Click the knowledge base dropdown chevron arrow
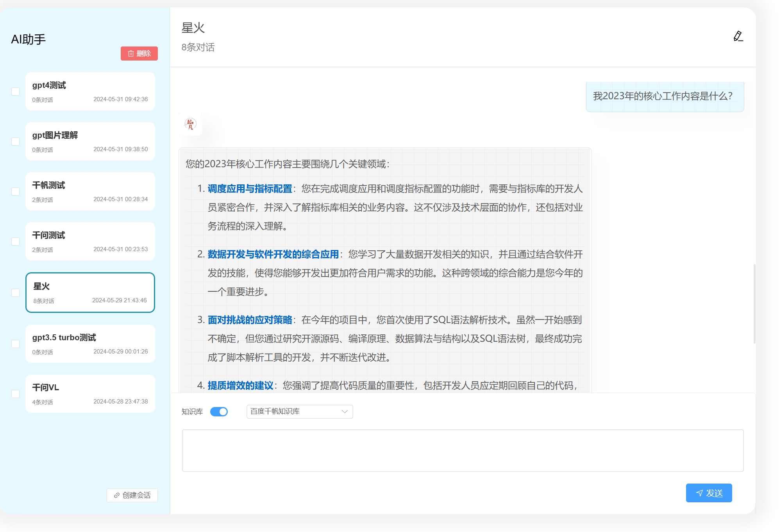Screen dimensions: 781x532 tap(345, 411)
